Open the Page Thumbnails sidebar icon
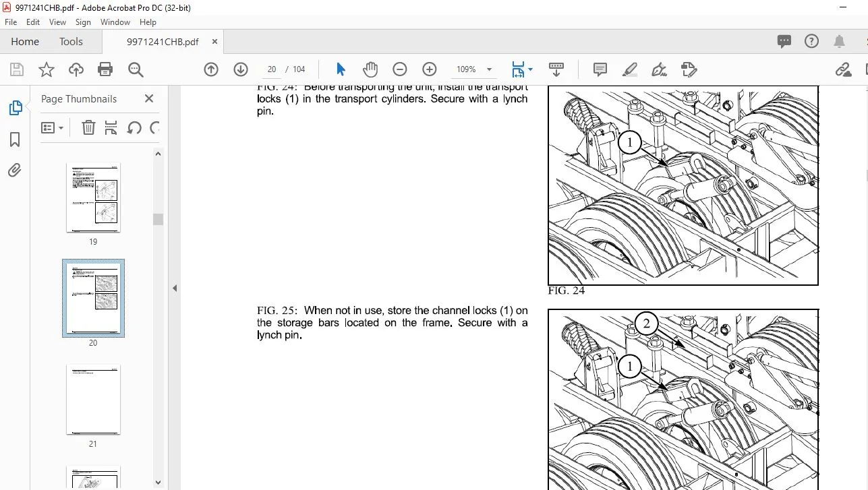868x490 pixels. 15,108
